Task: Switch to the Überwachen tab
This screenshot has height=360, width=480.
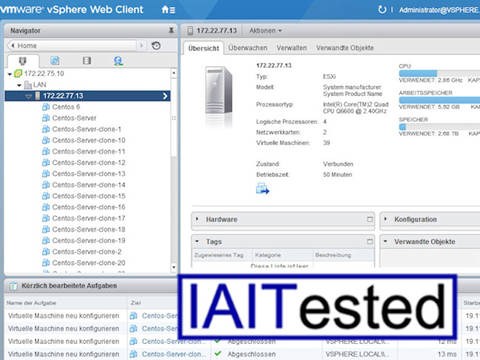Action: pyautogui.click(x=248, y=48)
